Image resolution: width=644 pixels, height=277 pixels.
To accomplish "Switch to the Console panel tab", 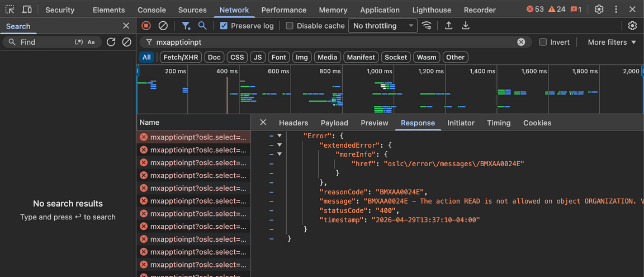I will [152, 10].
